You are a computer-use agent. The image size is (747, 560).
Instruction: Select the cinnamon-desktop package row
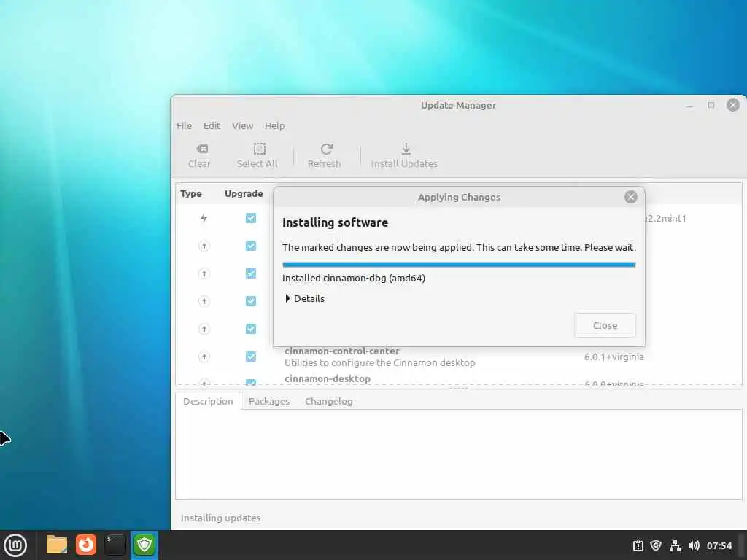click(459, 379)
